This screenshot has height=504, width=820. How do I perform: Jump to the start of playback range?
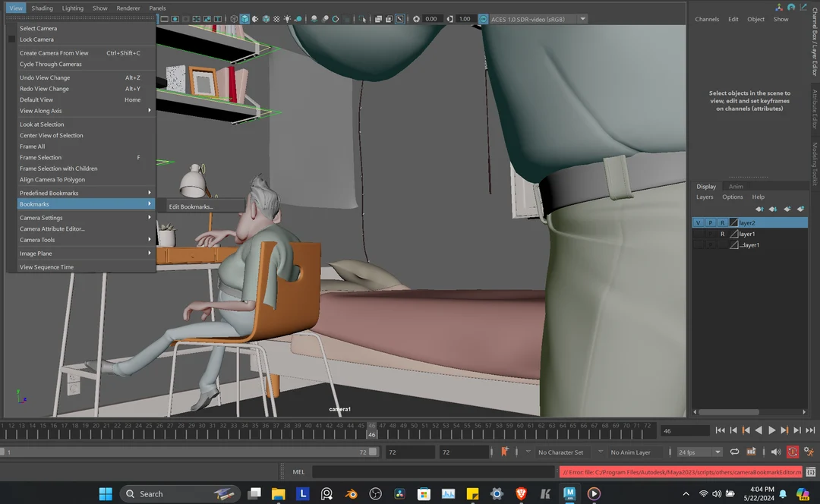720,430
